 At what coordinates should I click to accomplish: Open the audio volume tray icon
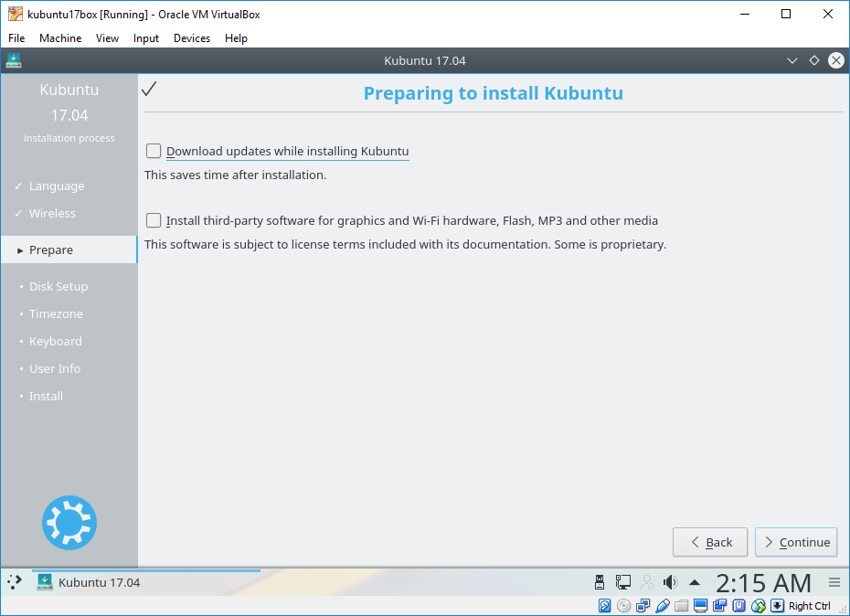tap(671, 582)
